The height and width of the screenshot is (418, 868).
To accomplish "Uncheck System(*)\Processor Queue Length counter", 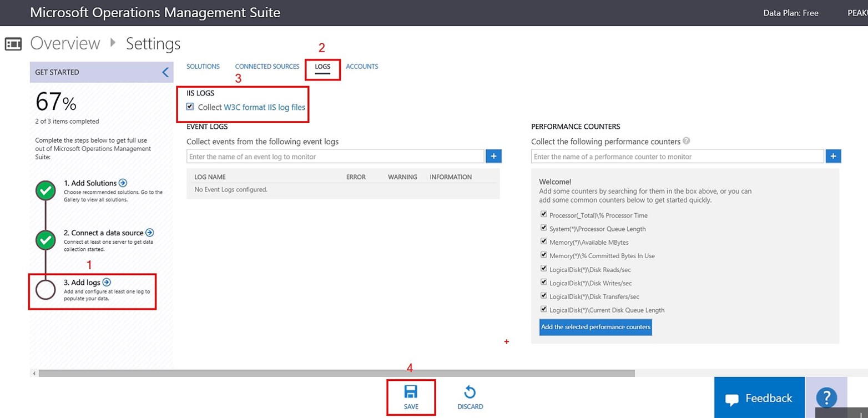I will [x=544, y=228].
